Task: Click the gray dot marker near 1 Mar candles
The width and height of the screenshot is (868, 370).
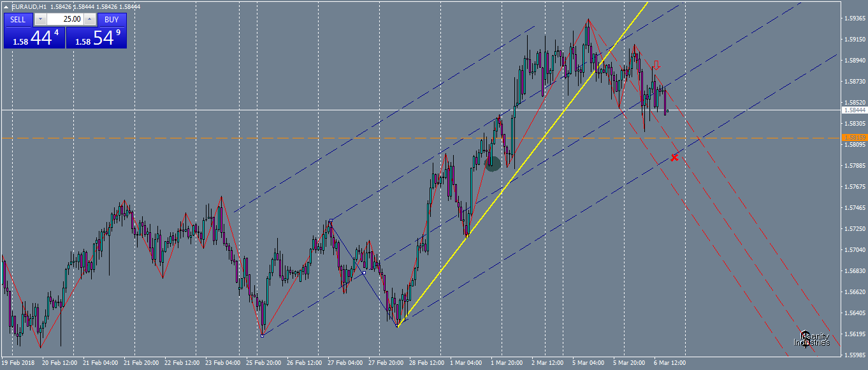Action: coord(491,163)
